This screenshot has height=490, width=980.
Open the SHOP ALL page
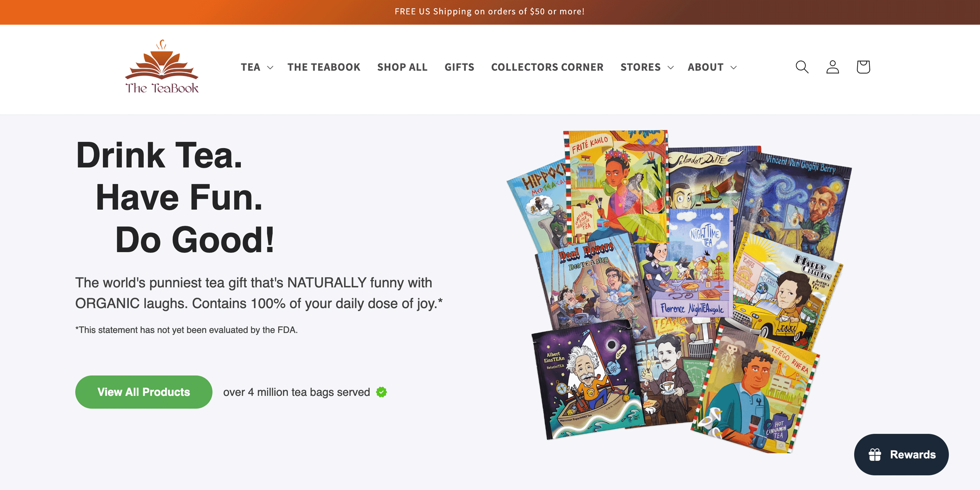coord(402,67)
